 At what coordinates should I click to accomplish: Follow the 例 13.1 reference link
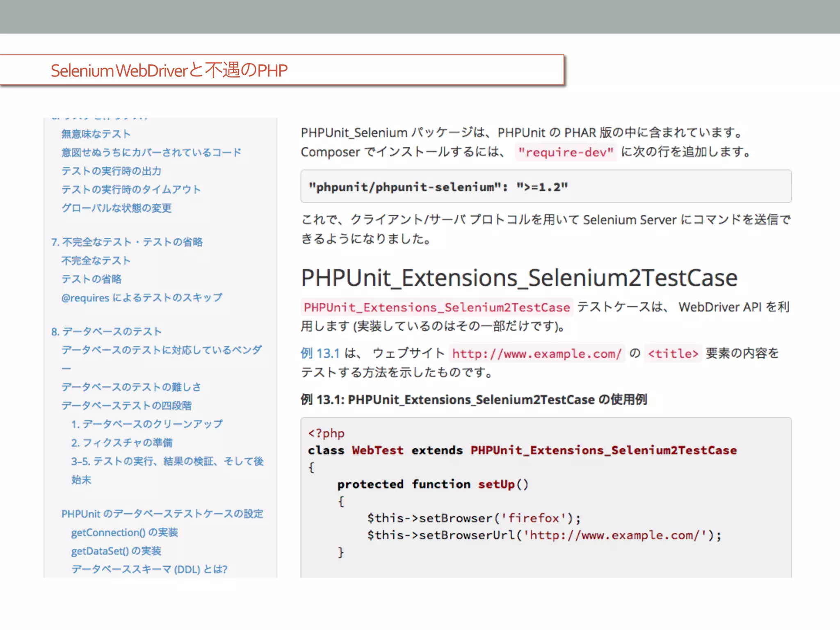[x=320, y=353]
